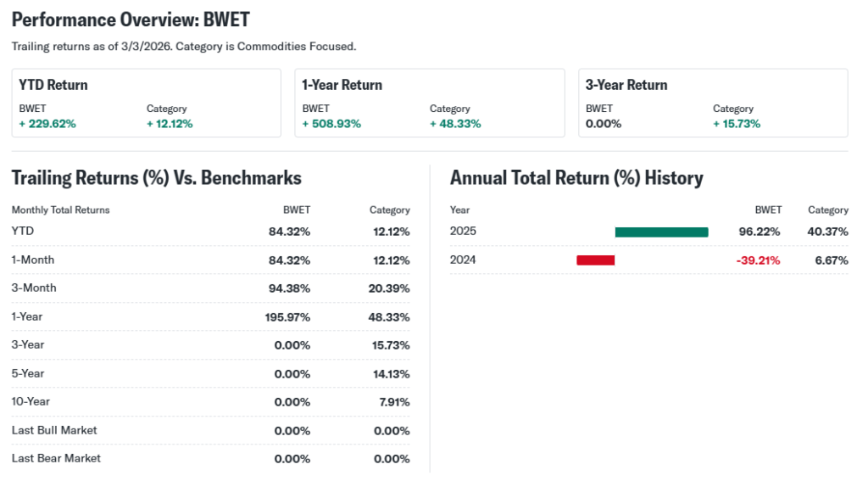Click the 195.97% BWET 1-year table value
This screenshot has height=481, width=868.
[x=287, y=316]
